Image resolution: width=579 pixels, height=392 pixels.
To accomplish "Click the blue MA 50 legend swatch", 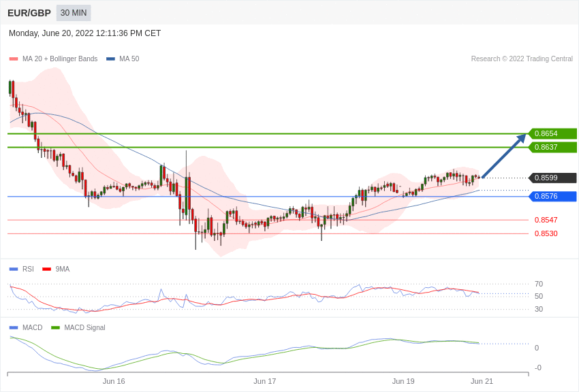I will [110, 59].
